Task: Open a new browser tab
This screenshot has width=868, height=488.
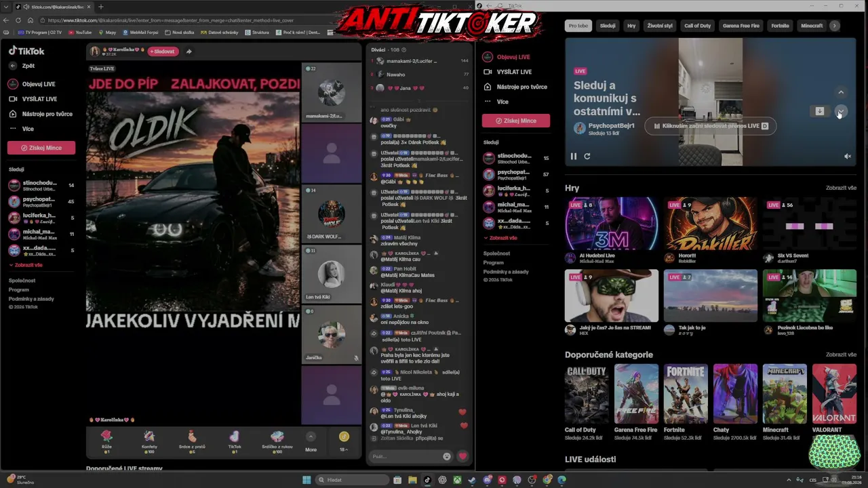Action: tap(101, 7)
